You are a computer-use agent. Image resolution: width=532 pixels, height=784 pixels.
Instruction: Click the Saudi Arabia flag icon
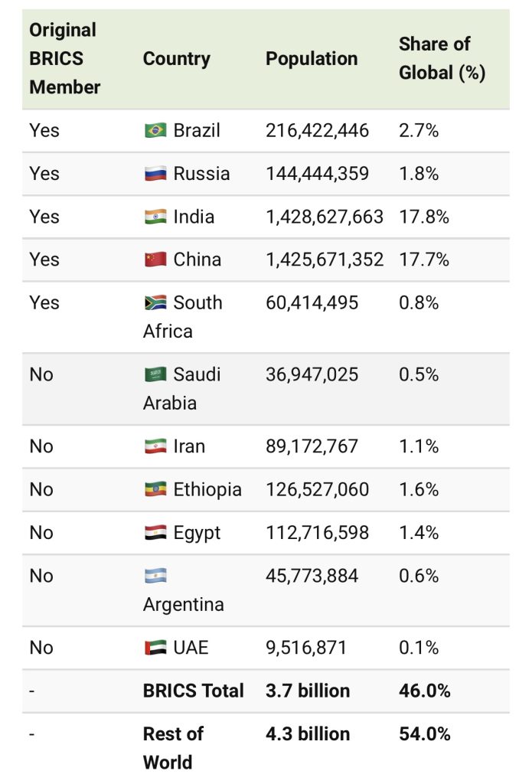(x=155, y=374)
